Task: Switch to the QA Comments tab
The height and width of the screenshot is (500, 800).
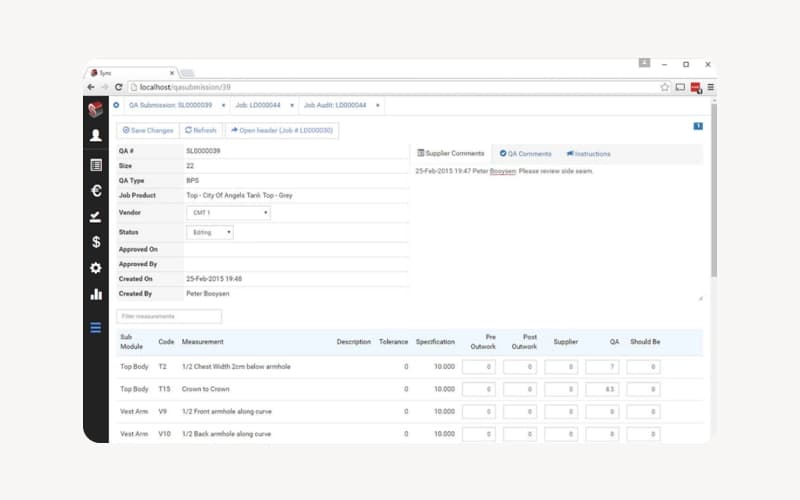Action: tap(526, 154)
